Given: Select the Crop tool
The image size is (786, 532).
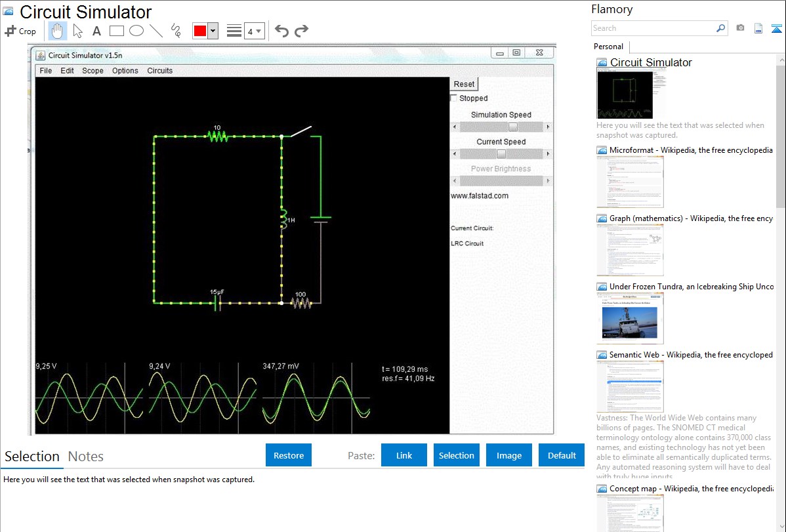Looking at the screenshot, I should [20, 31].
